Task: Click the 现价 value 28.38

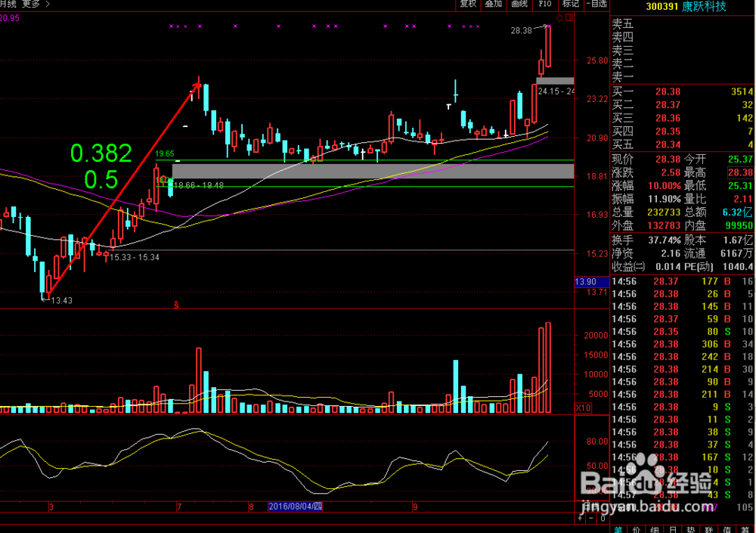Action: click(x=668, y=160)
